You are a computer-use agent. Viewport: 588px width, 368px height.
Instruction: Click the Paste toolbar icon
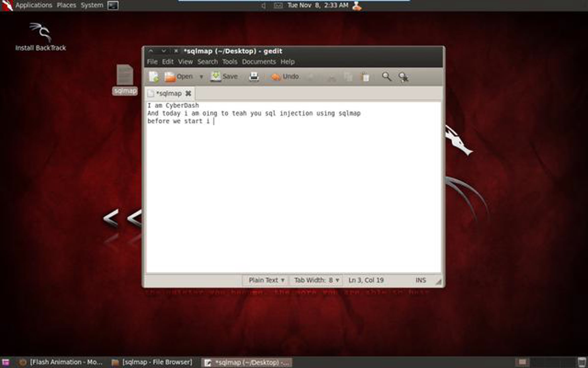pos(366,78)
